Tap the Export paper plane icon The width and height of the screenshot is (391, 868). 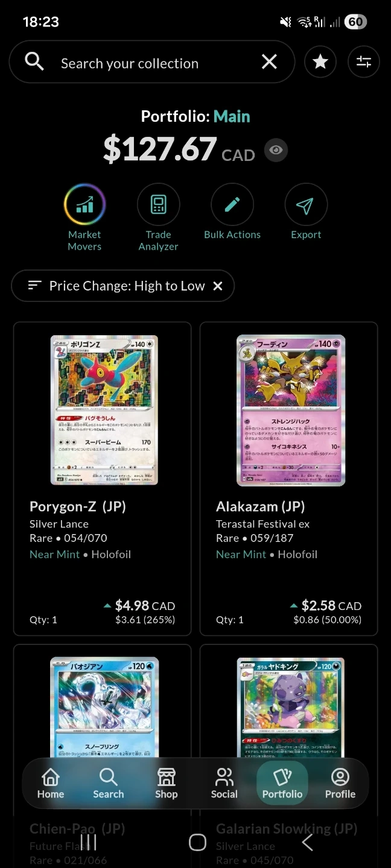pos(306,205)
